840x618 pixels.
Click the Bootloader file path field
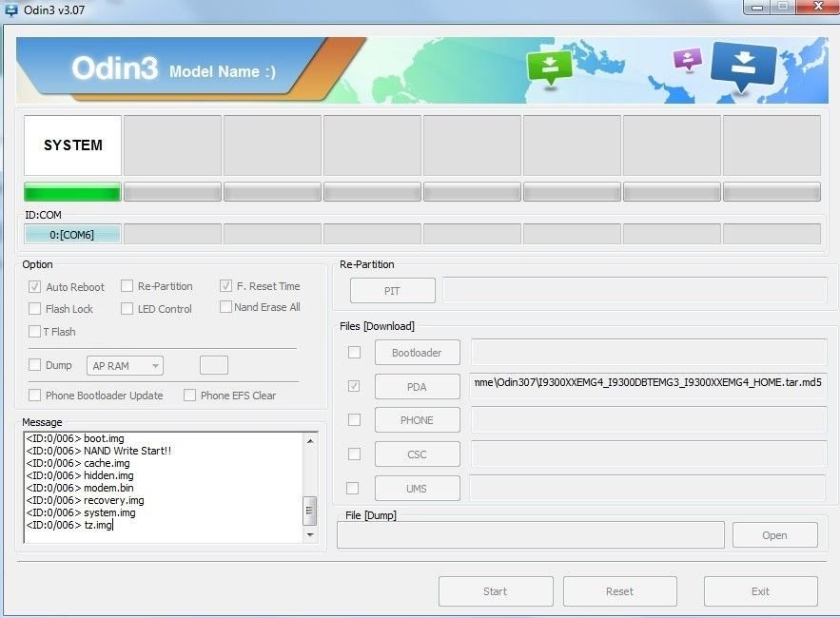click(649, 353)
